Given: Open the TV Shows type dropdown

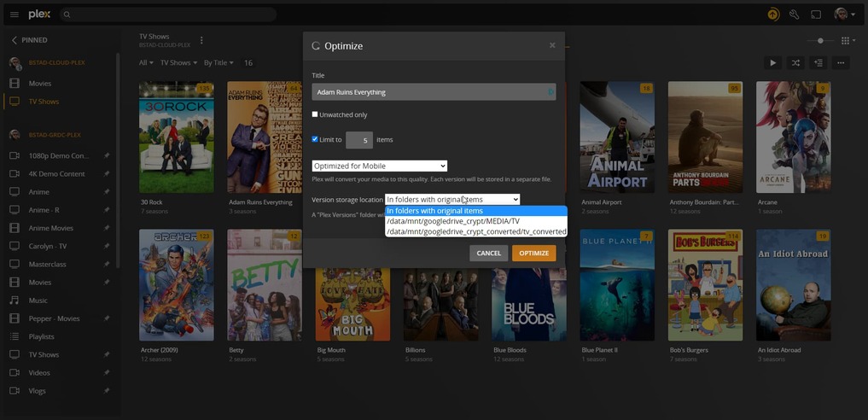Looking at the screenshot, I should click(x=178, y=62).
